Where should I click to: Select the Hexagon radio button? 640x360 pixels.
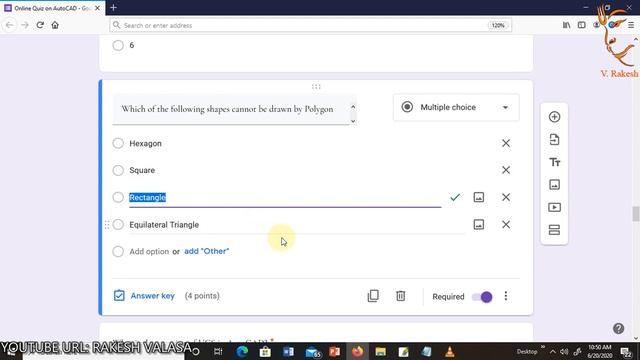point(118,143)
